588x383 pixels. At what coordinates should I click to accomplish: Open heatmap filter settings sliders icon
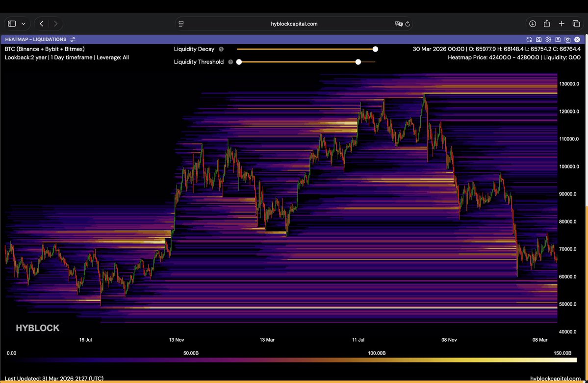pos(73,39)
